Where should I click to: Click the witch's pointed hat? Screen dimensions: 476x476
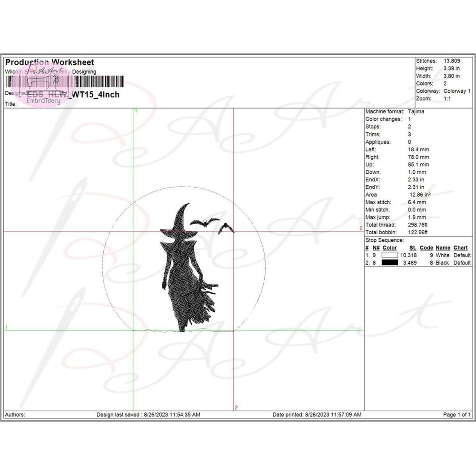click(x=179, y=220)
